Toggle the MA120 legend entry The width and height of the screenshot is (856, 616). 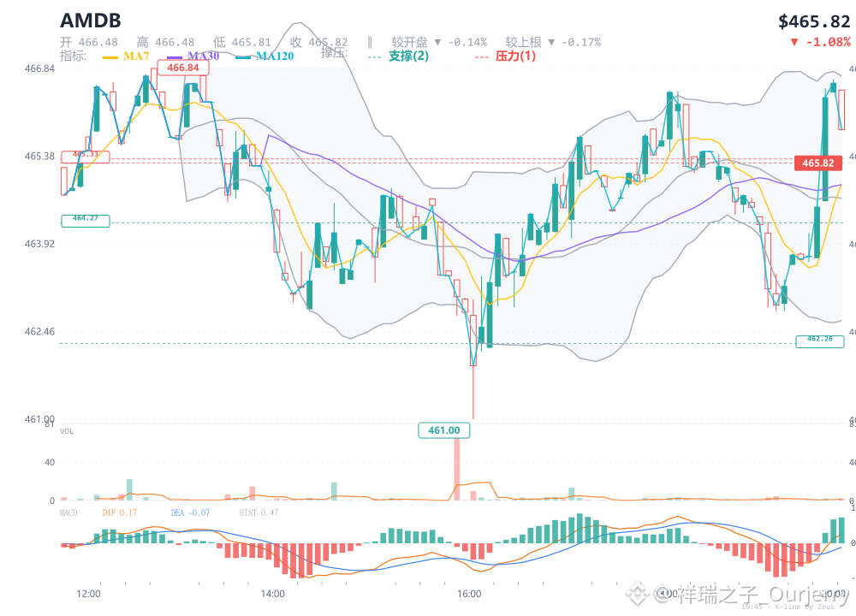tap(265, 56)
